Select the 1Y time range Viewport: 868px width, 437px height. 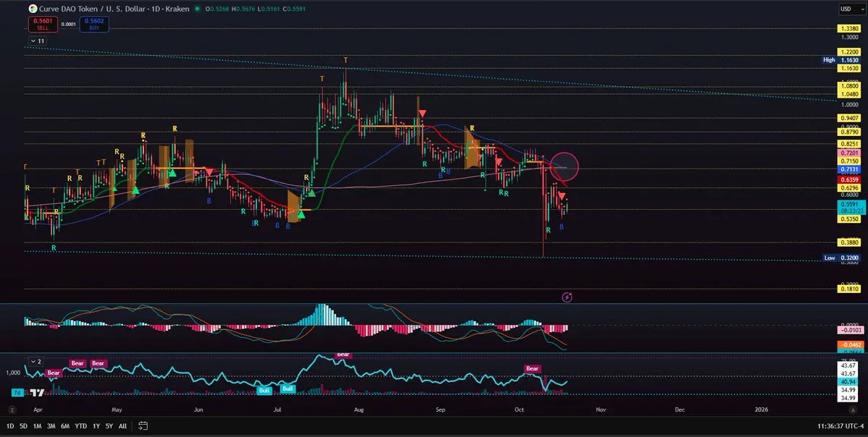pyautogui.click(x=96, y=426)
